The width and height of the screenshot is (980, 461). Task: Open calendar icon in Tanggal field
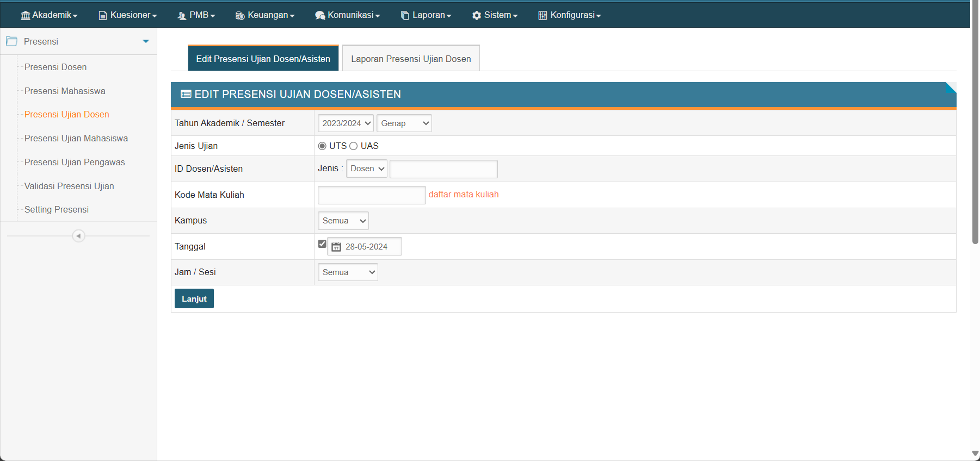tap(336, 247)
